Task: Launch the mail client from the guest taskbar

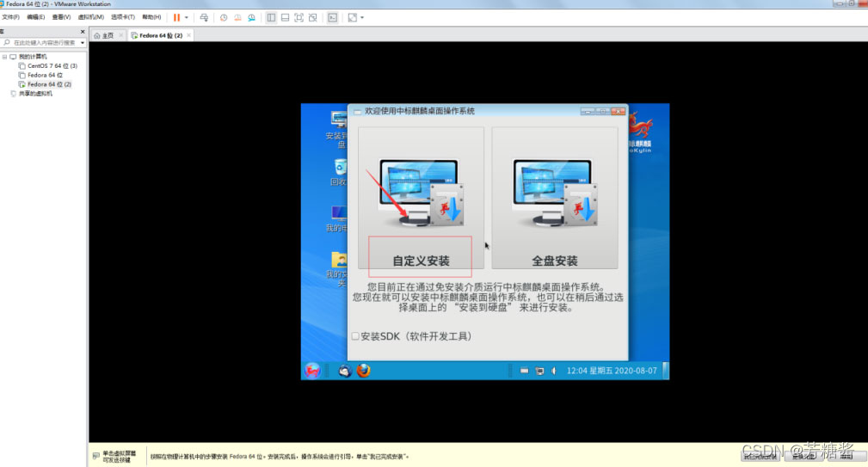Action: tap(344, 371)
